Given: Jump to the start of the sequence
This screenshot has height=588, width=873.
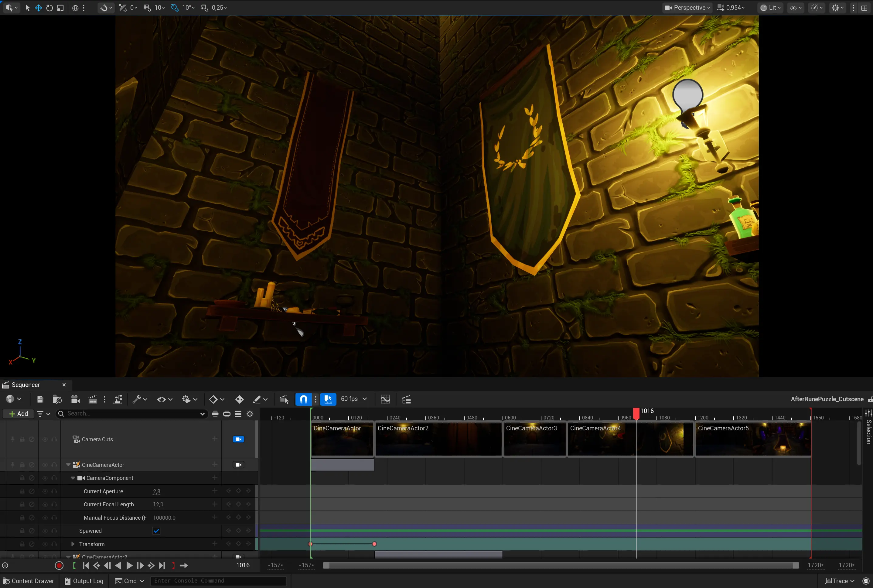Looking at the screenshot, I should point(85,565).
